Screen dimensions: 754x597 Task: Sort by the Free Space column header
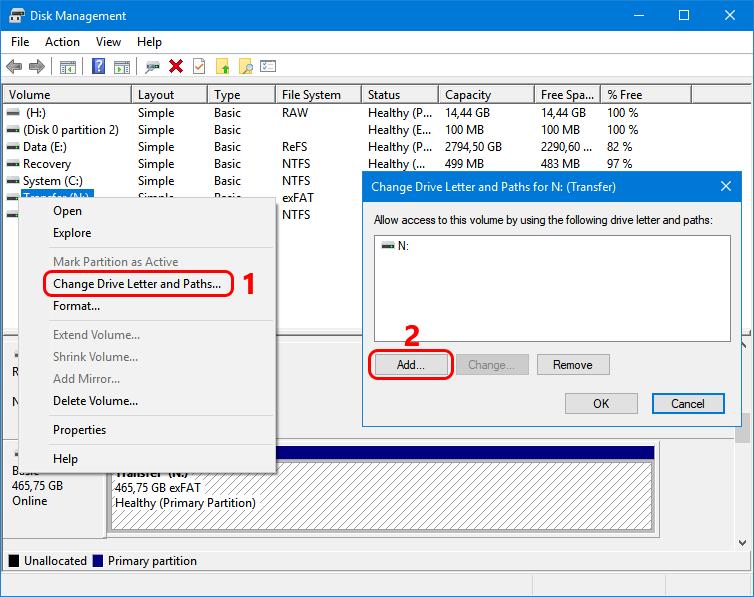coord(567,95)
